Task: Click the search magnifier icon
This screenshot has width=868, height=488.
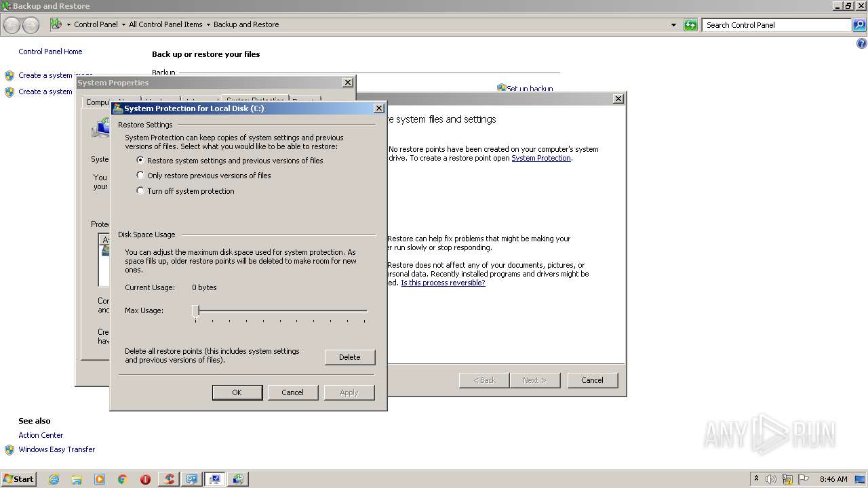Action: click(859, 25)
